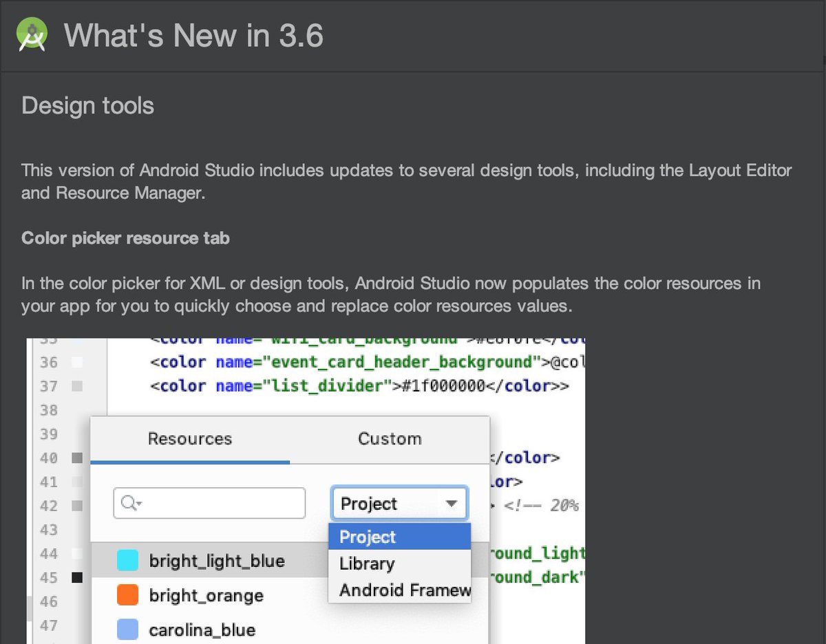Select the bright_light_blue resource name
The height and width of the screenshot is (644, 826).
217,561
